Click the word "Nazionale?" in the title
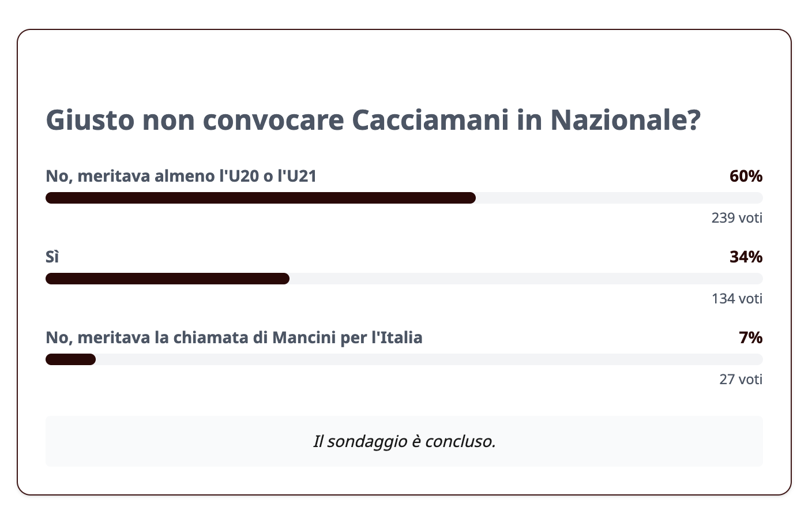The image size is (812, 518). point(626,120)
